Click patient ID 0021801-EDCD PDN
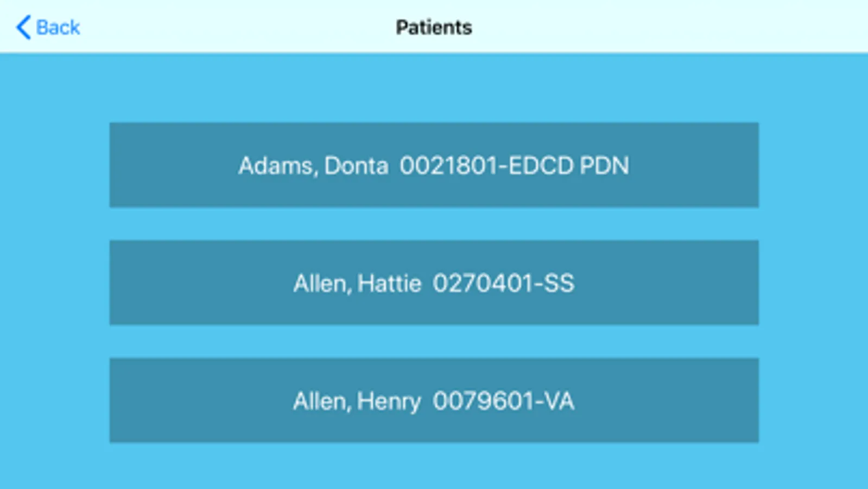This screenshot has height=489, width=868. [x=514, y=165]
